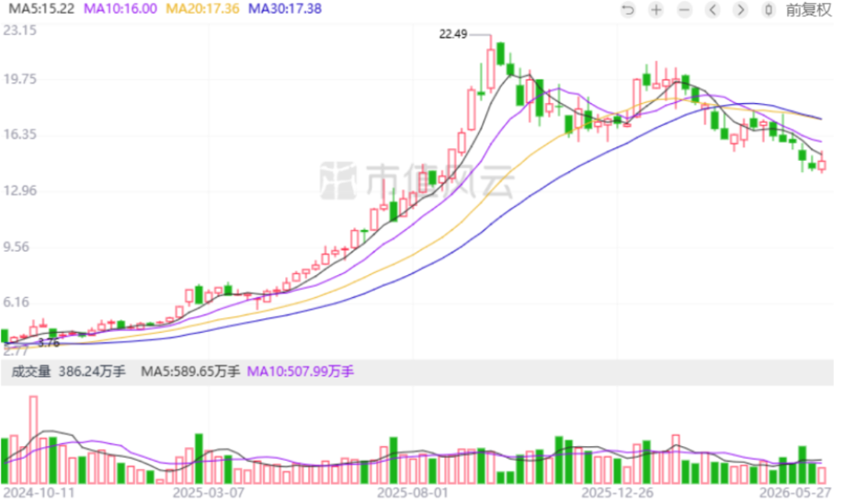
Task: Click the MA10:16.00 indicator label
Action: (x=122, y=9)
